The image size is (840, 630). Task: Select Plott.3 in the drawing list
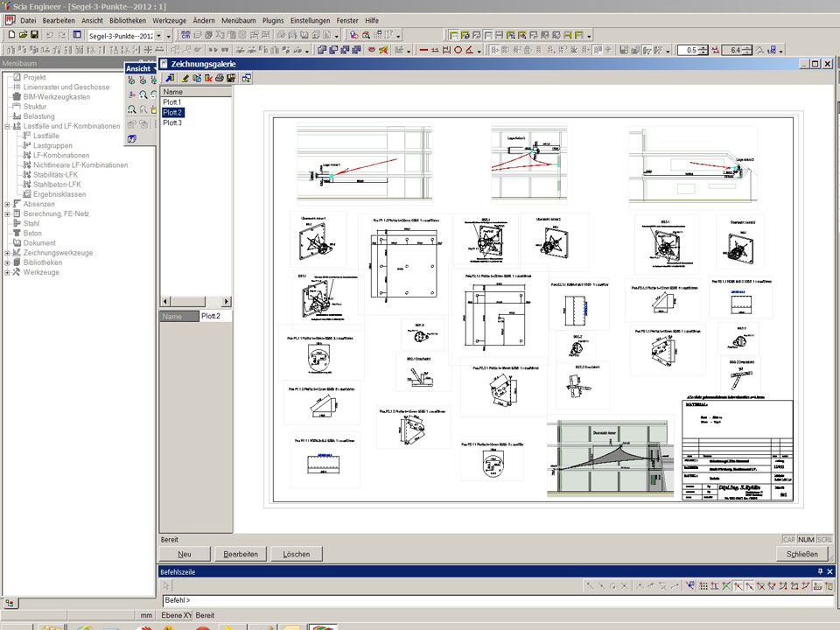(x=172, y=123)
